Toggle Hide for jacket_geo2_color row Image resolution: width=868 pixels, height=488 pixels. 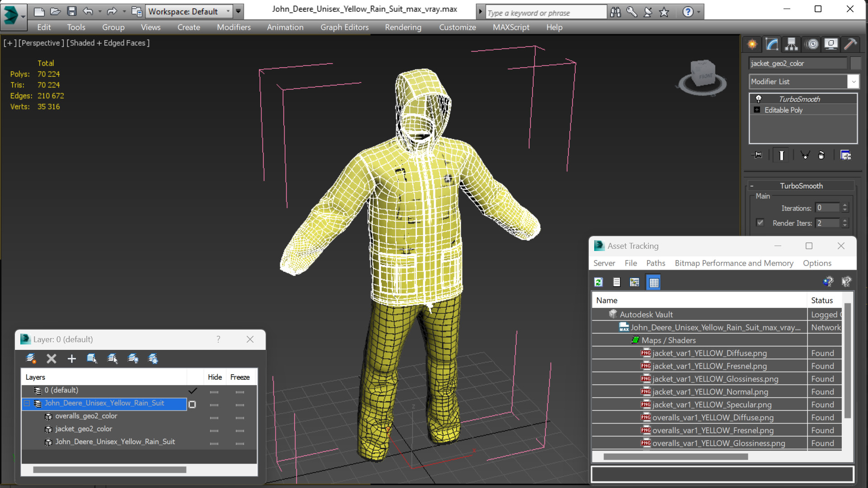(x=214, y=431)
